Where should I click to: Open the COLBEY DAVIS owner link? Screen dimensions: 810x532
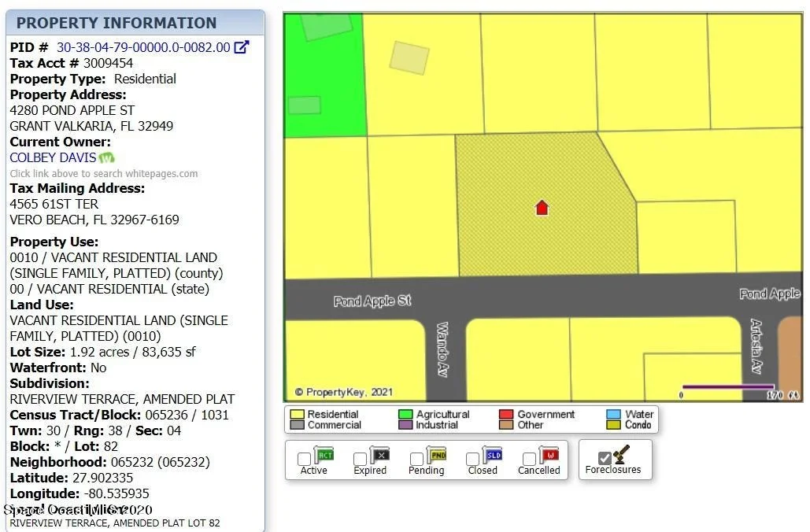(54, 157)
